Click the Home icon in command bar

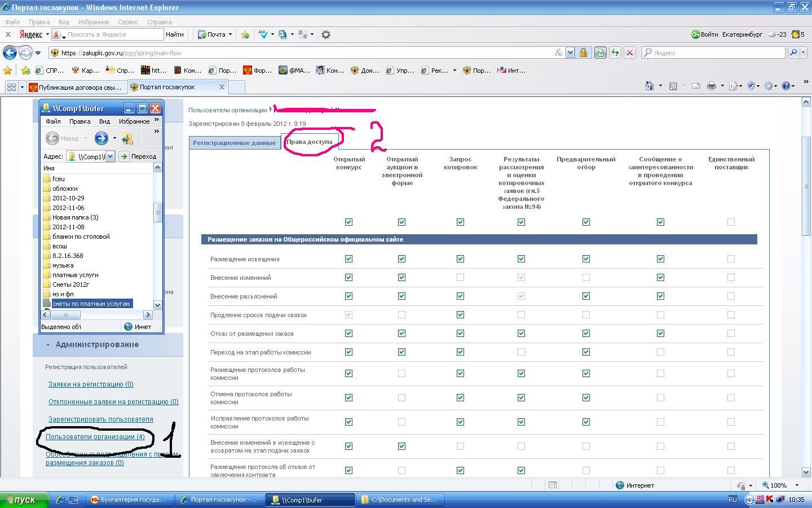pyautogui.click(x=650, y=86)
